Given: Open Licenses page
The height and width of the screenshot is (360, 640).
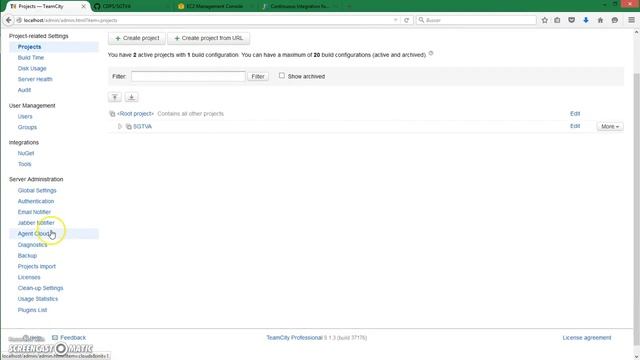Looking at the screenshot, I should pos(29,277).
